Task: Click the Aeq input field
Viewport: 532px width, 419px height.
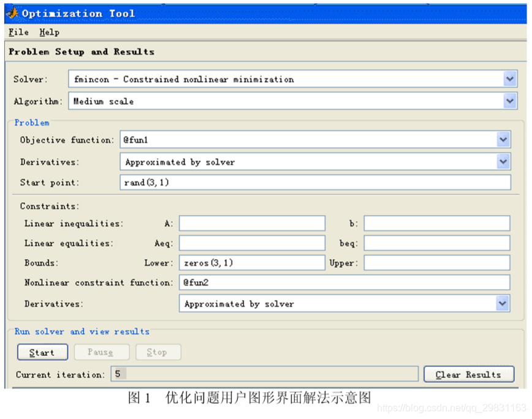Action: tap(252, 243)
